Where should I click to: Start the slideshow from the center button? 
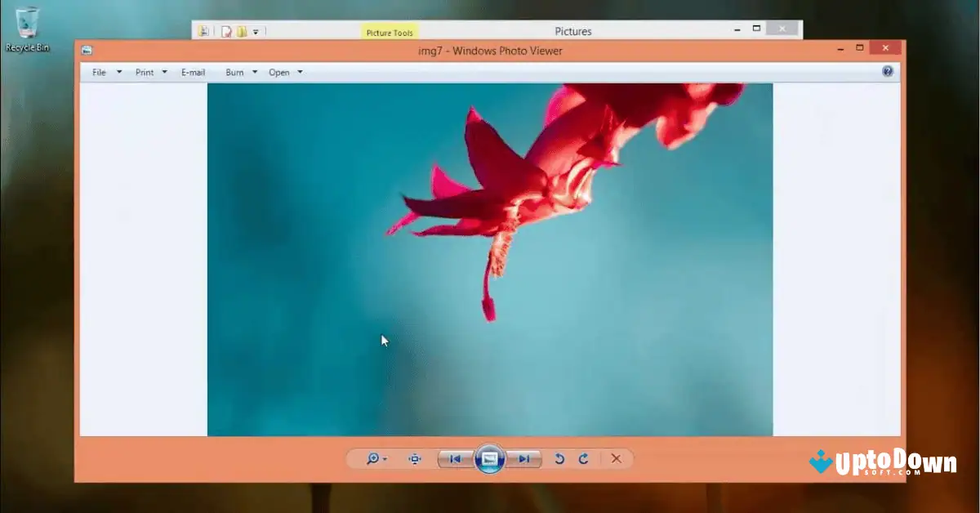coord(488,458)
